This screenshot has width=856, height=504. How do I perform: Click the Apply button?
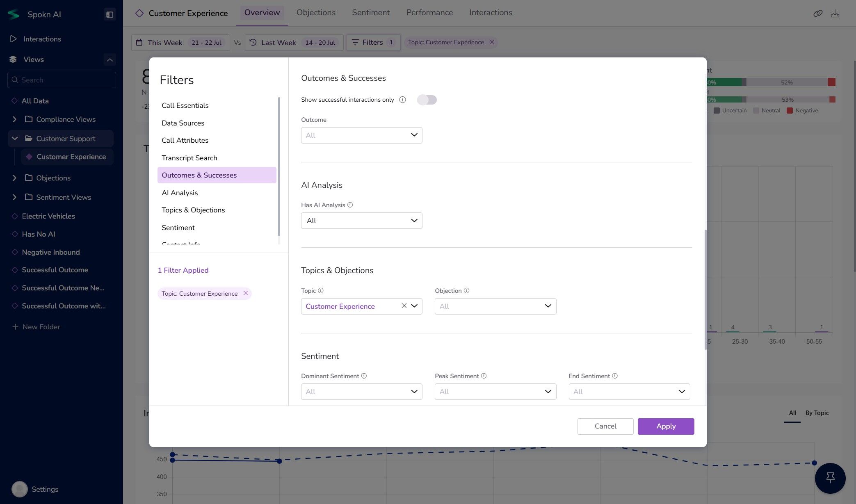[665, 426]
